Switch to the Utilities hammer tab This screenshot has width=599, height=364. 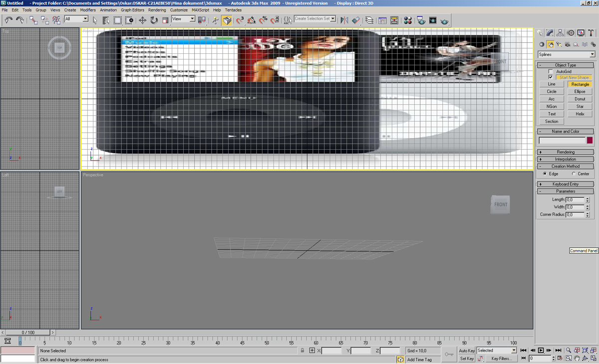tap(592, 33)
